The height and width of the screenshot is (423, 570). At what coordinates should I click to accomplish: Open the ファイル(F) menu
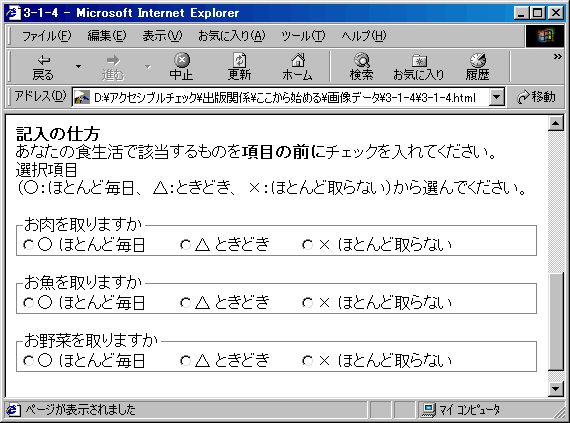[x=46, y=36]
